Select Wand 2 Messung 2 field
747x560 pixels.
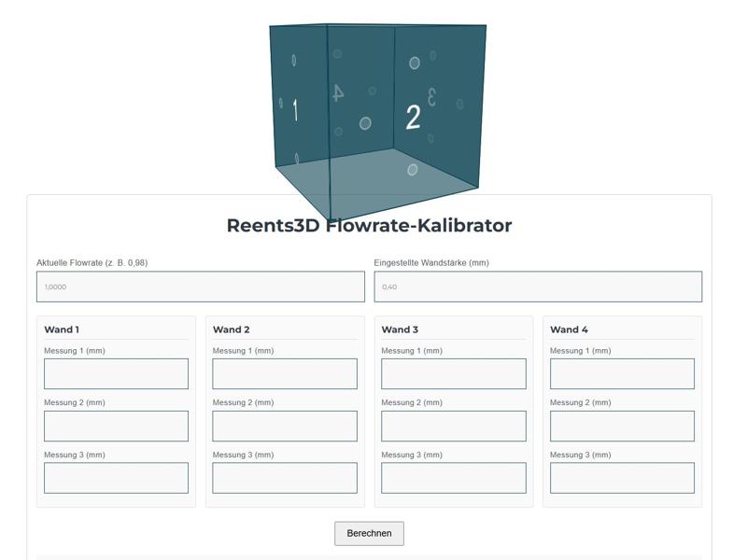tap(285, 427)
